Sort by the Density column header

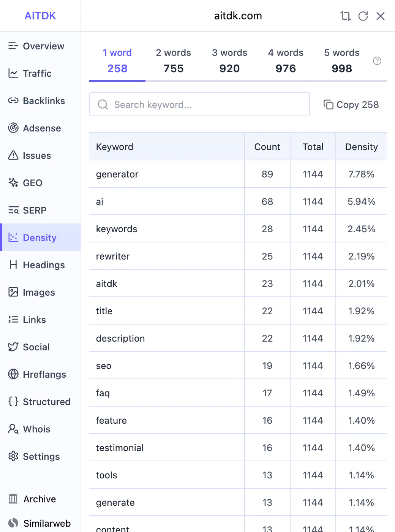[x=361, y=147]
